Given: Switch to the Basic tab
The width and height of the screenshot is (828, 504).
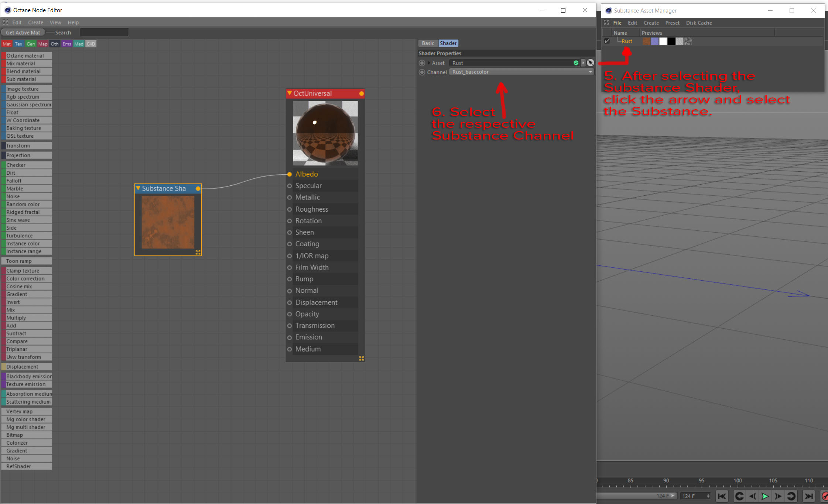Looking at the screenshot, I should click(428, 43).
